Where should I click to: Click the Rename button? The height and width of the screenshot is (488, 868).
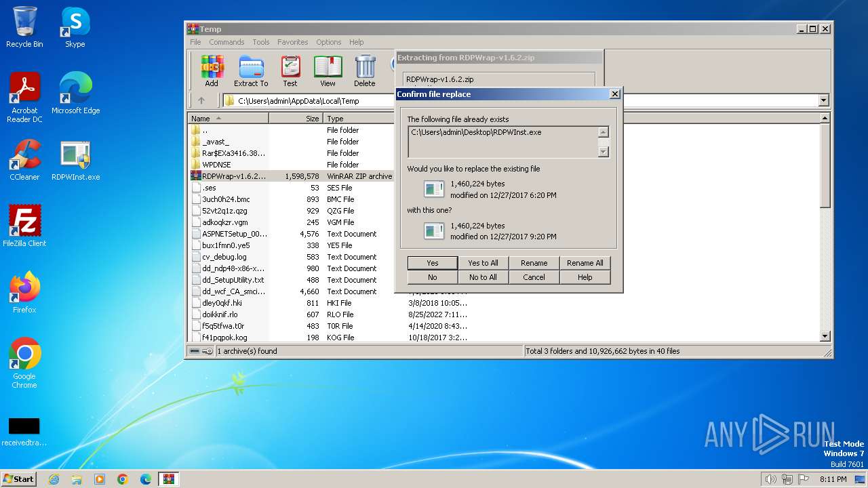(534, 263)
